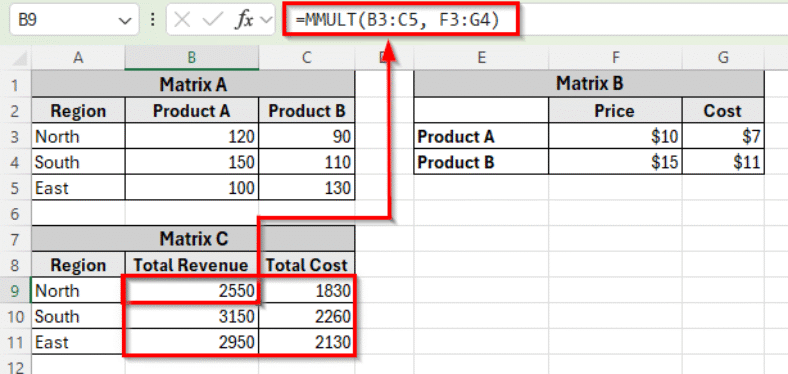Viewport: 788px width, 374px height.
Task: Select the $15 price cell
Action: point(615,162)
